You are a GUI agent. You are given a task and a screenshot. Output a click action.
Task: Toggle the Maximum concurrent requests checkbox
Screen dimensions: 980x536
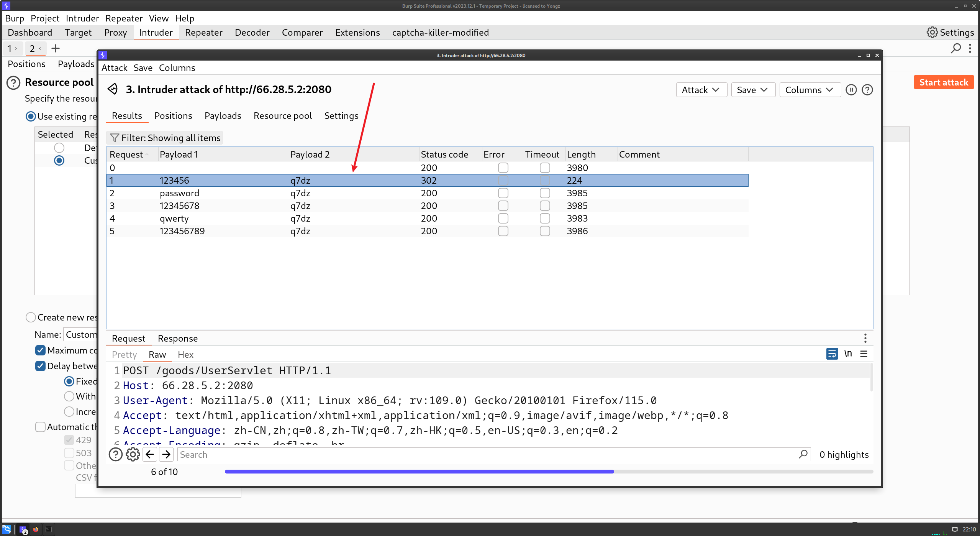[40, 350]
